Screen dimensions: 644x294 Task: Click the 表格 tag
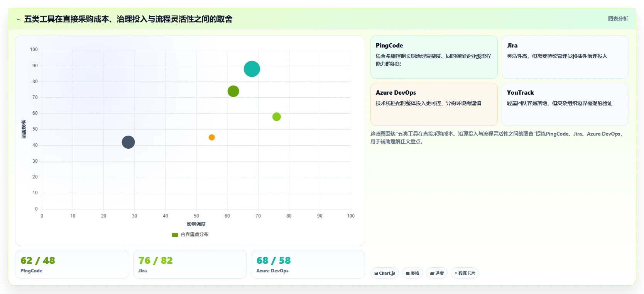(x=412, y=273)
